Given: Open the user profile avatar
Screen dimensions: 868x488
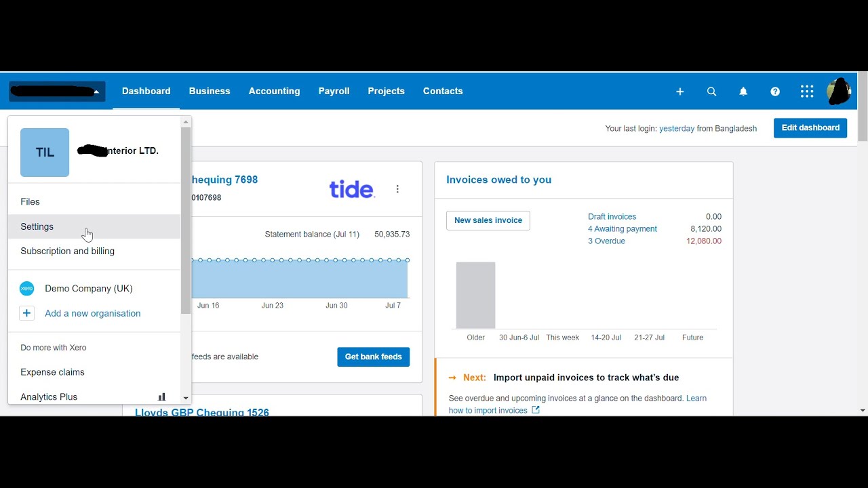Looking at the screenshot, I should pos(839,91).
